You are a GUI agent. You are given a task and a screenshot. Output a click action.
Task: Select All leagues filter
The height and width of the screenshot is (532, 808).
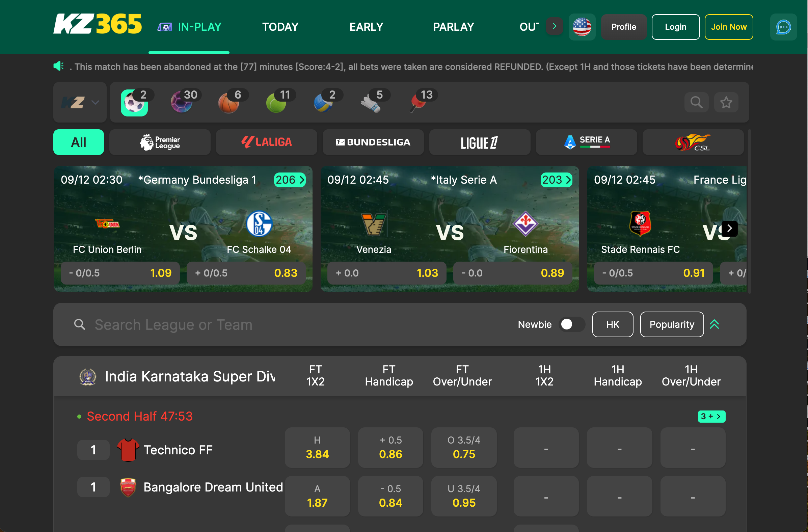pyautogui.click(x=79, y=142)
